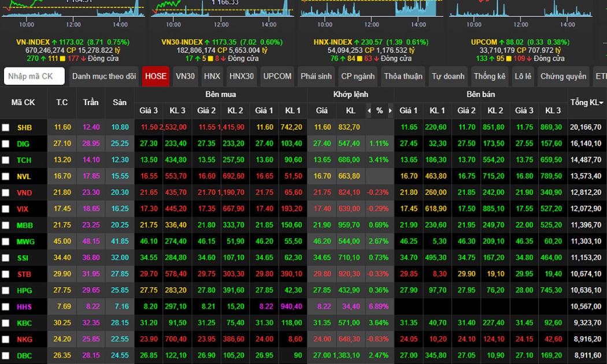Viewport: 607px width, 364px height.
Task: Open the Phái sinh derivatives tab
Action: click(316, 76)
